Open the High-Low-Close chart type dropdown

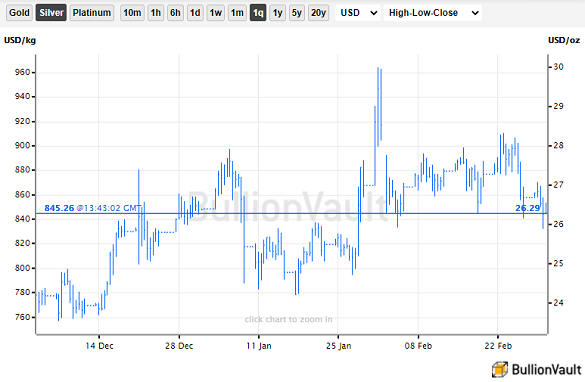[433, 13]
